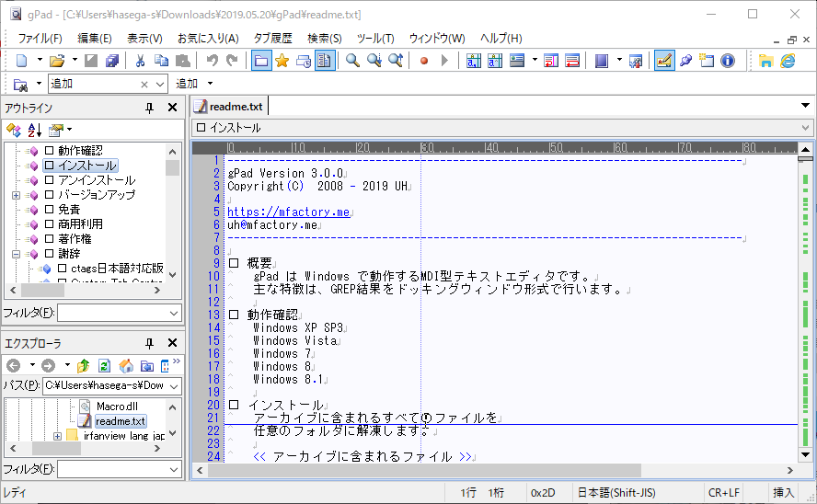The image size is (817, 504).
Task: Open the 検索(S) menu
Action: click(x=324, y=38)
